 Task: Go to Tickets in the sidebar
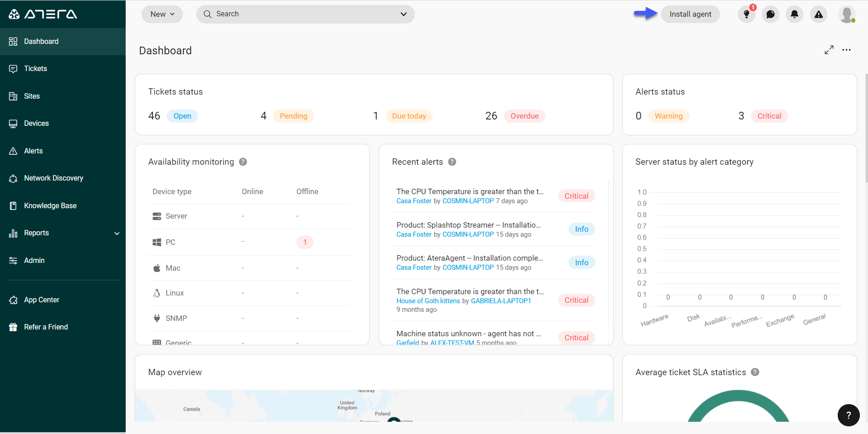36,69
